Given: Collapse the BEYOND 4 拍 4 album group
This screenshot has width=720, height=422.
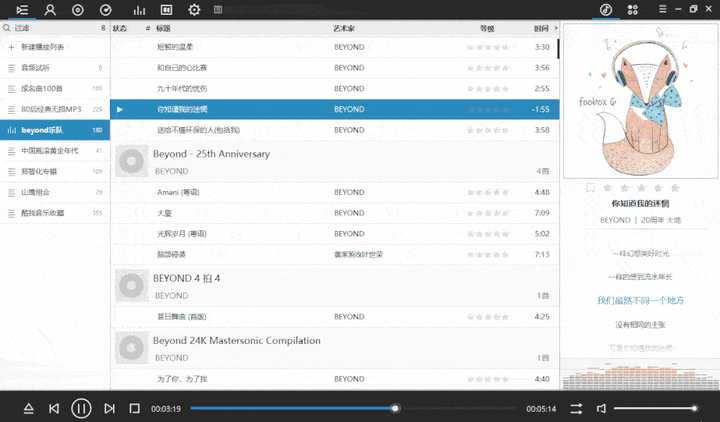Looking at the screenshot, I should click(x=334, y=286).
